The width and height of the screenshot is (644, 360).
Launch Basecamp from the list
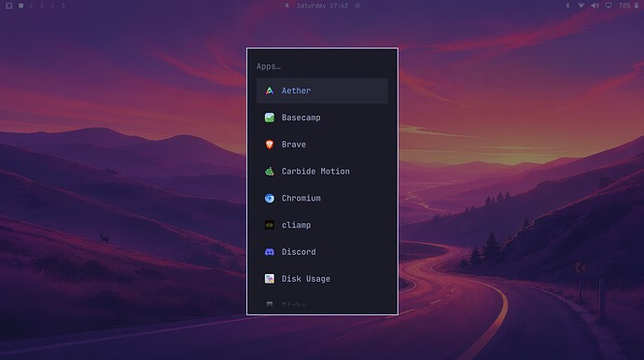(301, 118)
